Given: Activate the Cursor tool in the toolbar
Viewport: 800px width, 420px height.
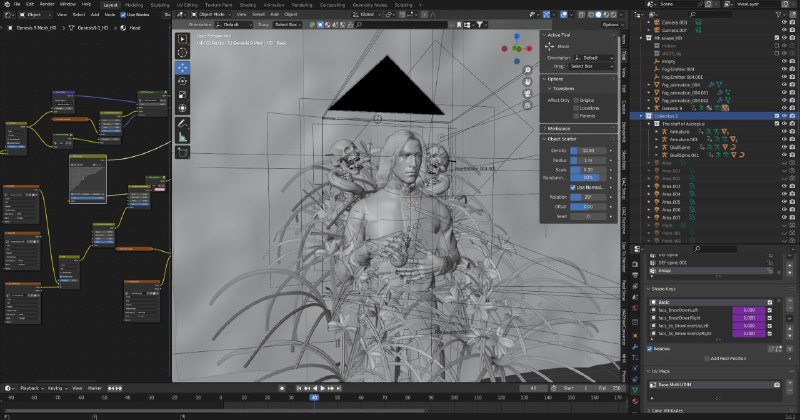Looking at the screenshot, I should tap(182, 52).
